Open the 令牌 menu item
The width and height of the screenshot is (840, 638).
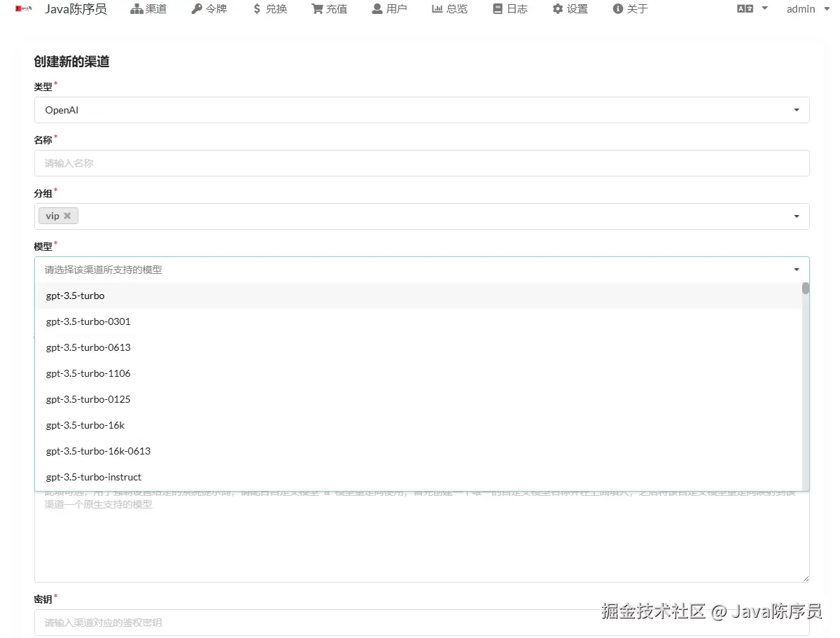209,9
